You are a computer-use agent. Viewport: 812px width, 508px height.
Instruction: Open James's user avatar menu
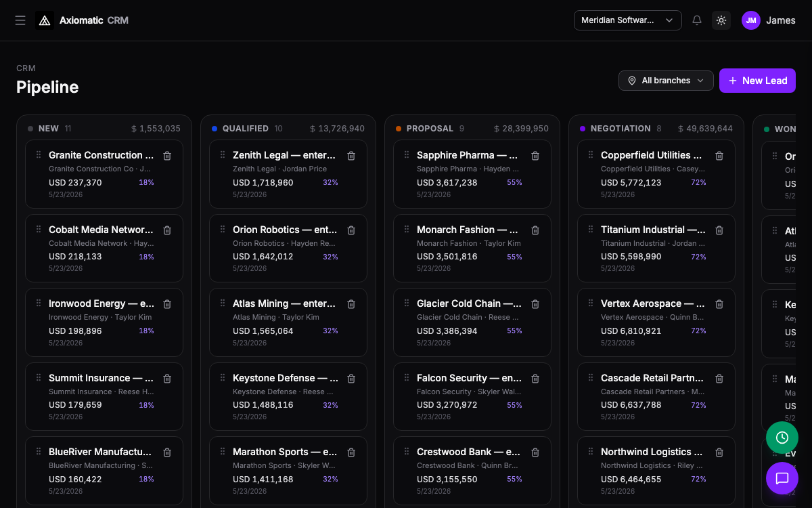tap(751, 20)
